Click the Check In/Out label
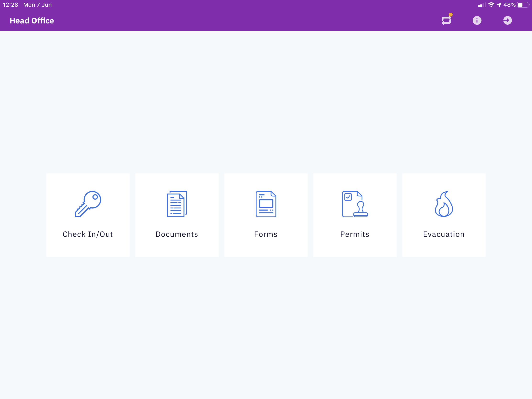 click(x=88, y=234)
